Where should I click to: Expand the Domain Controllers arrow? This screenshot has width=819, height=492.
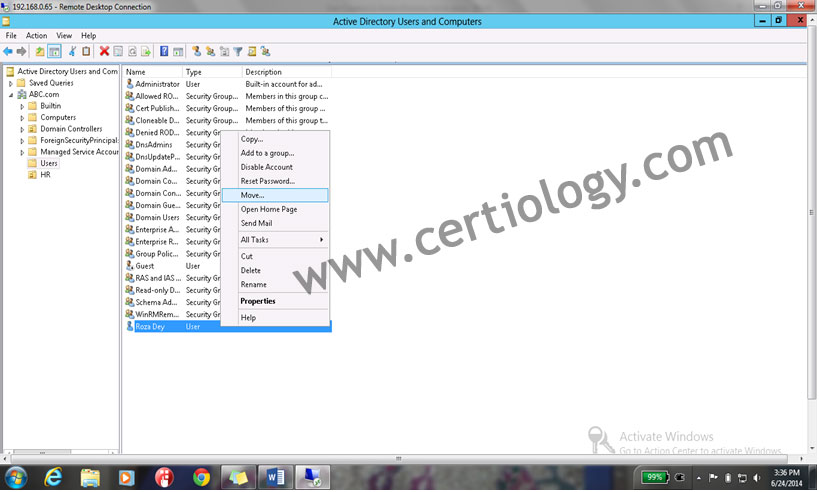pyautogui.click(x=22, y=130)
